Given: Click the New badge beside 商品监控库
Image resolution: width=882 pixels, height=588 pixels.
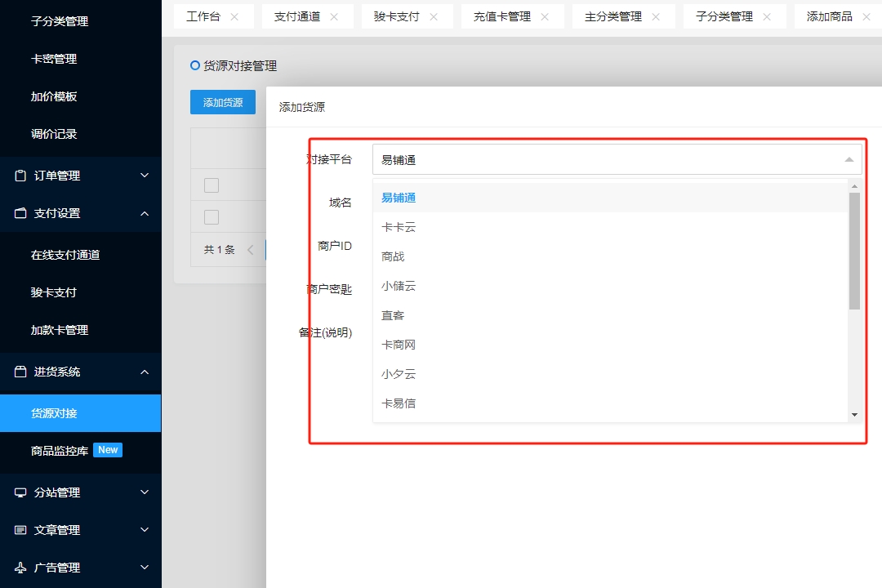Looking at the screenshot, I should pos(108,450).
